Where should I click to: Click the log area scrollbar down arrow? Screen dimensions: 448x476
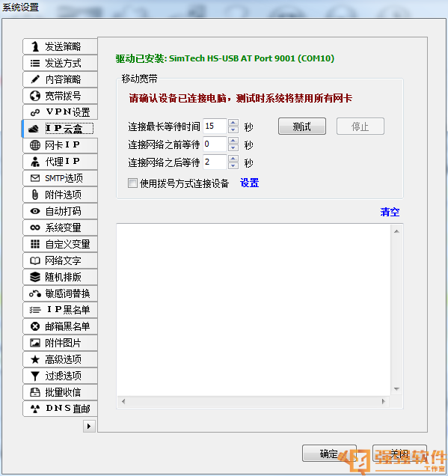[396, 389]
